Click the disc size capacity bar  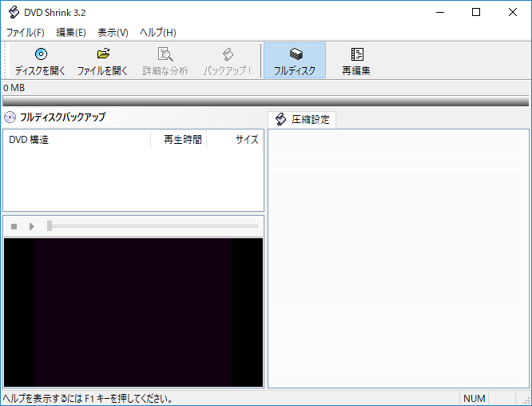click(266, 101)
